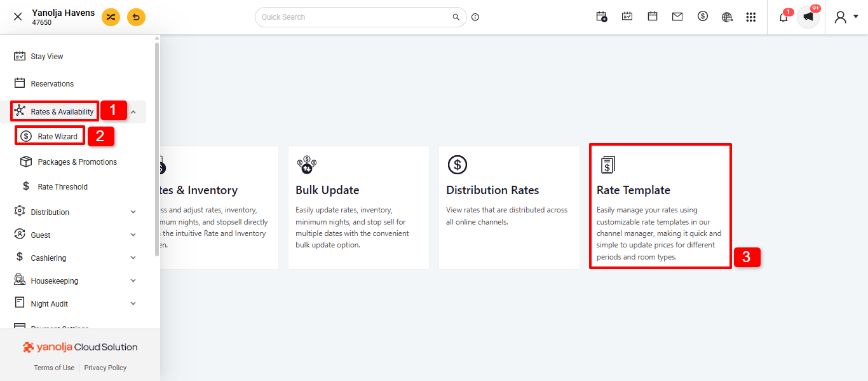The width and height of the screenshot is (868, 381).
Task: Click the Cashiering dollar icon
Action: point(20,258)
